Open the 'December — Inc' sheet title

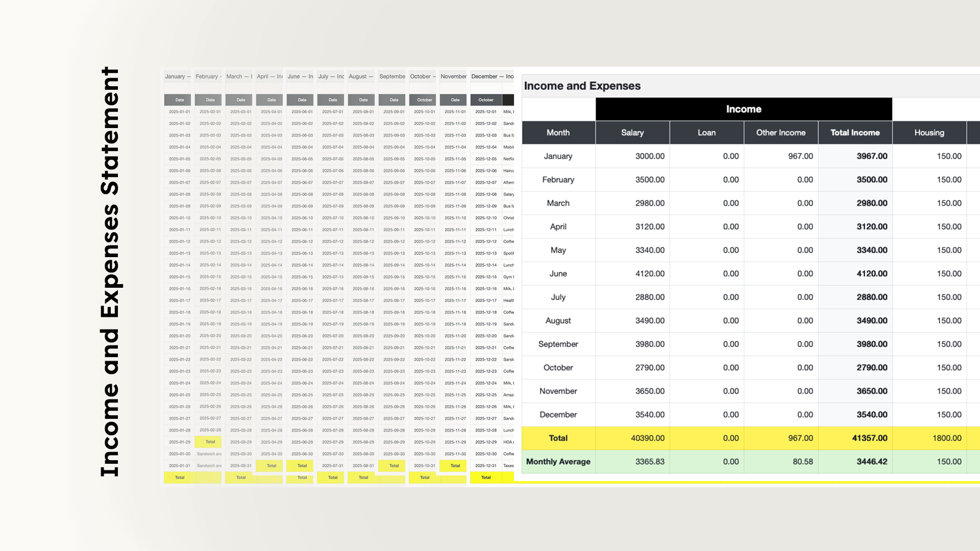click(492, 77)
